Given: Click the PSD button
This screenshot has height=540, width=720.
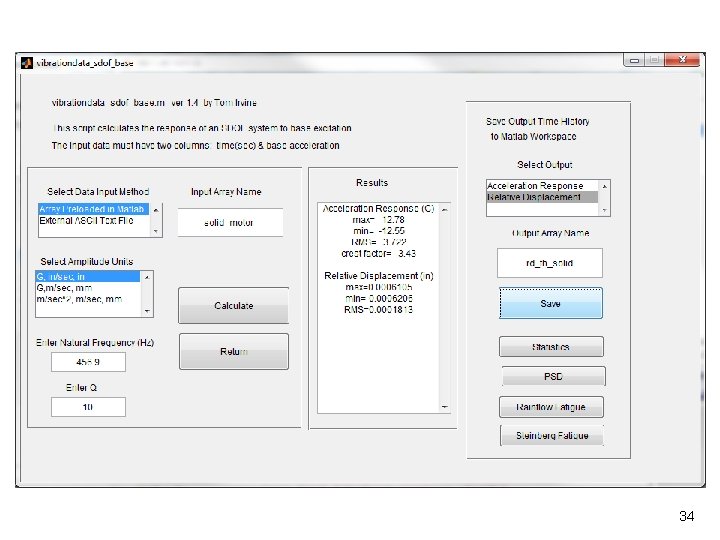Looking at the screenshot, I should (553, 377).
